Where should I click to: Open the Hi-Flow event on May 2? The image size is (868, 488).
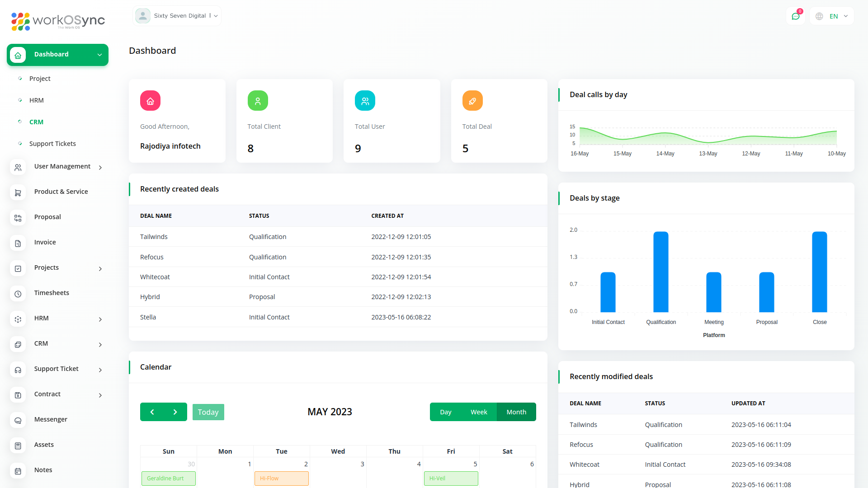click(x=281, y=478)
